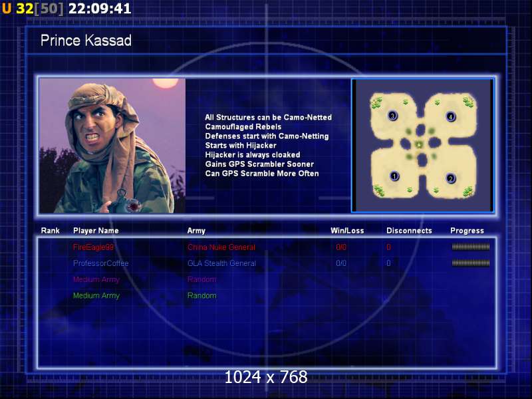Select player name "FireEagle99"
The image size is (532, 399).
(93, 247)
